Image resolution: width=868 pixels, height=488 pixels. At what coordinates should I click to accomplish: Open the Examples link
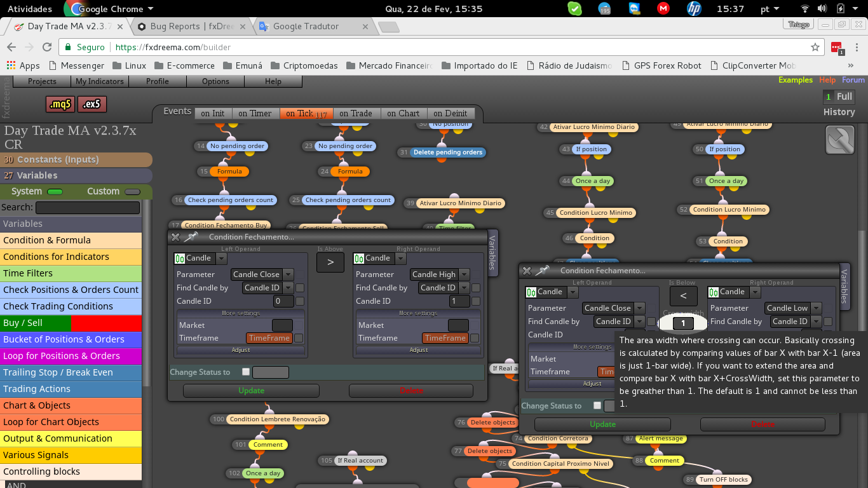pos(796,80)
